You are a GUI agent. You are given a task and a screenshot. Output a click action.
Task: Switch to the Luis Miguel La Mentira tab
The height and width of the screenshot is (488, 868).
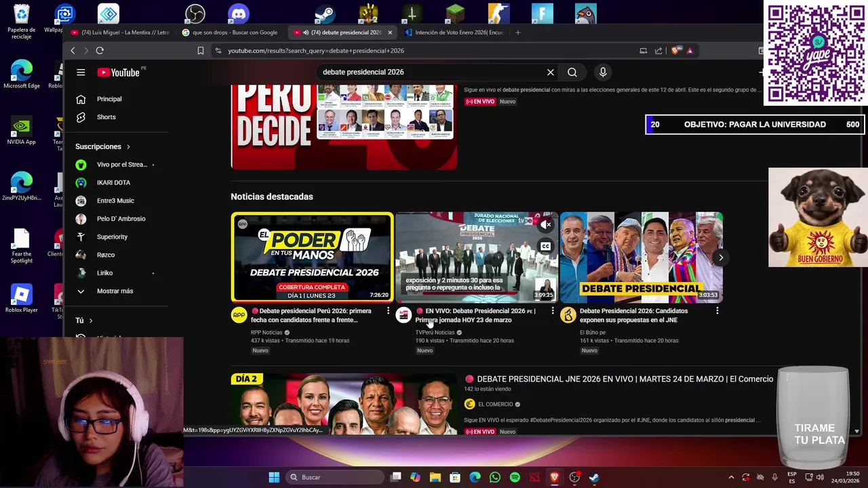tap(121, 33)
